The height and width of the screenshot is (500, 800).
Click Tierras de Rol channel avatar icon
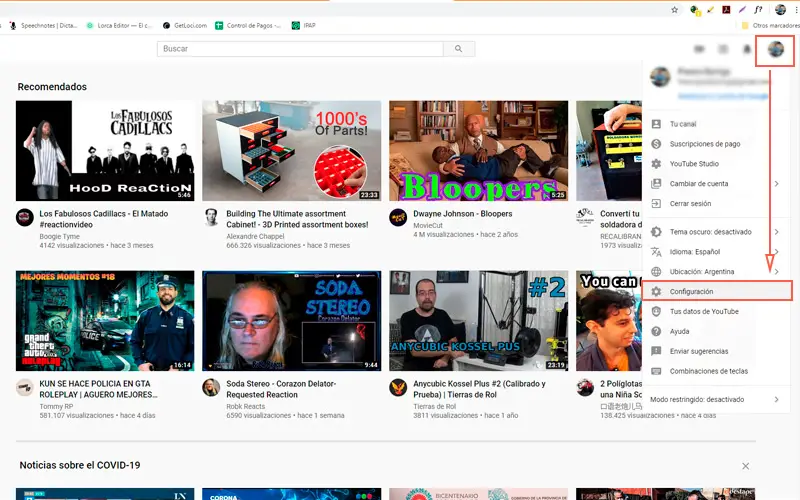[x=398, y=387]
